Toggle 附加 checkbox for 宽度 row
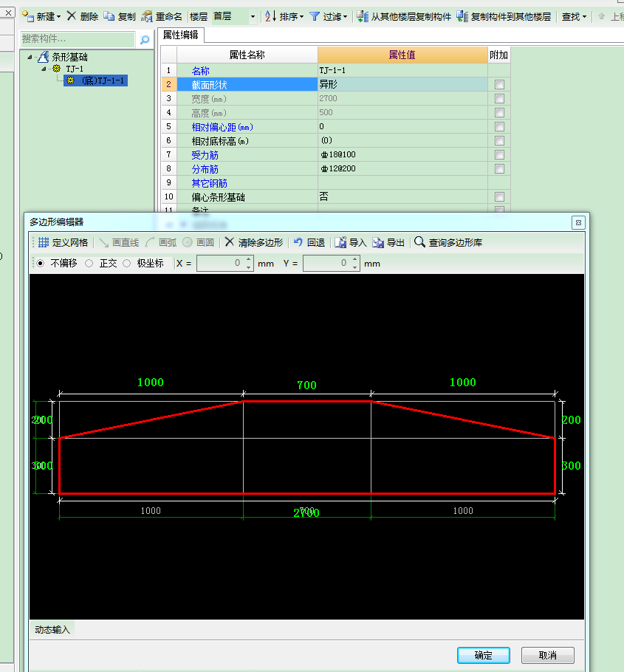The height and width of the screenshot is (672, 624). pos(499,98)
